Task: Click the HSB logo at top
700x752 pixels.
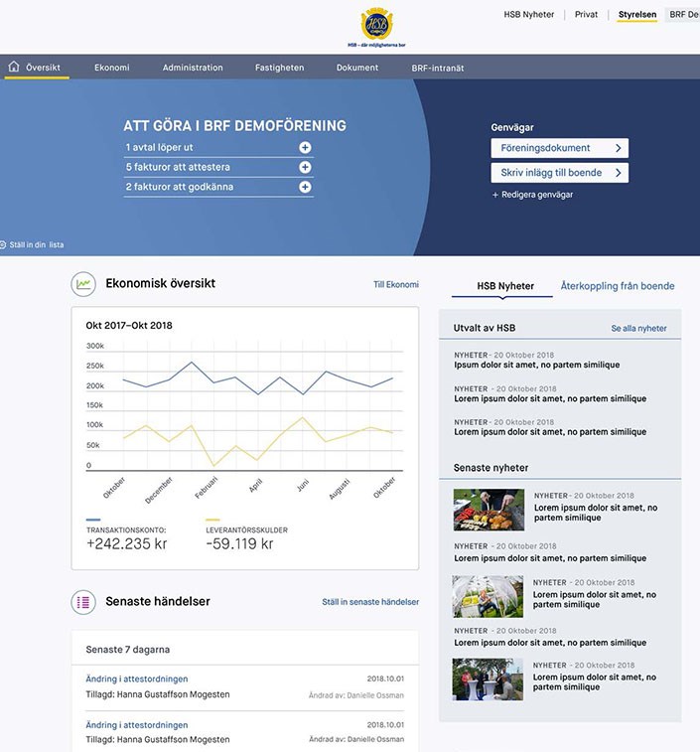Action: (376, 25)
